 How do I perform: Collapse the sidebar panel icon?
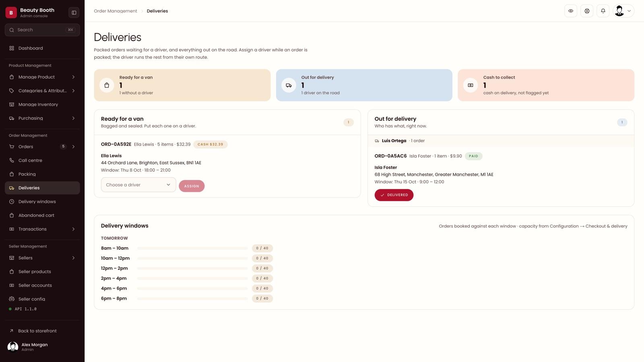[x=74, y=12]
